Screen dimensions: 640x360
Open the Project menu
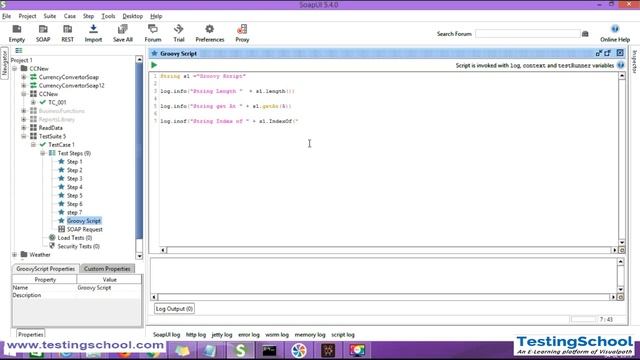click(x=27, y=16)
